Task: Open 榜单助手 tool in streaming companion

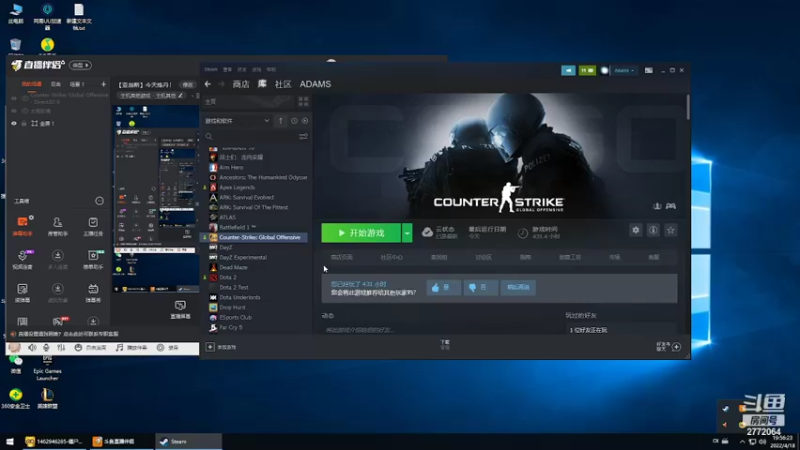Action: pos(93,259)
